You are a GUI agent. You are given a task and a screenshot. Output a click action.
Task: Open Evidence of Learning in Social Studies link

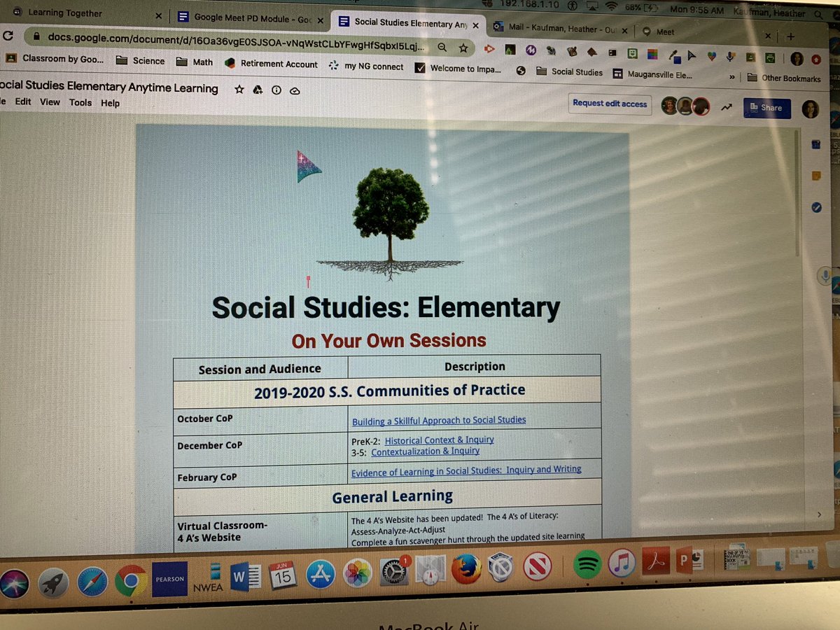(466, 471)
